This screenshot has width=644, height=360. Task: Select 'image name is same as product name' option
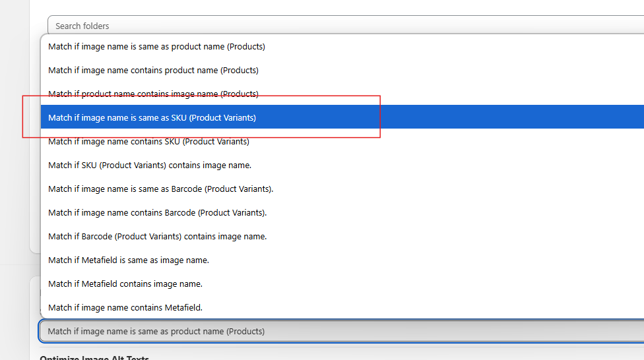tap(156, 47)
